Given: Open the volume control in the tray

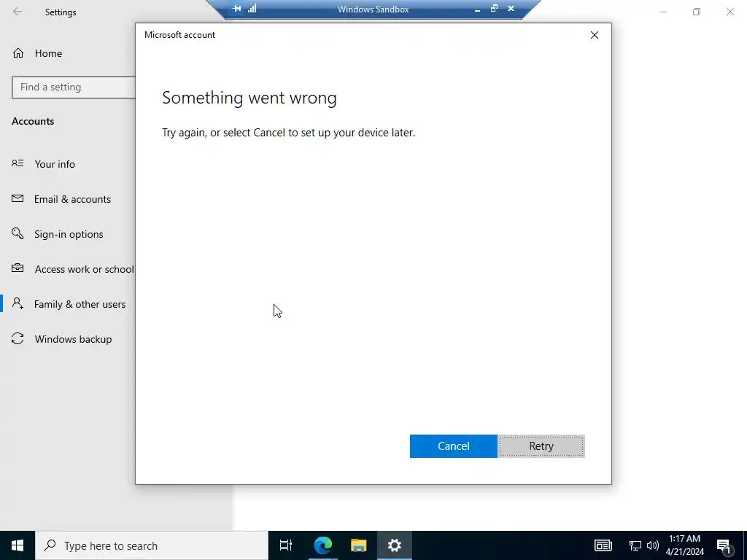Looking at the screenshot, I should tap(653, 545).
